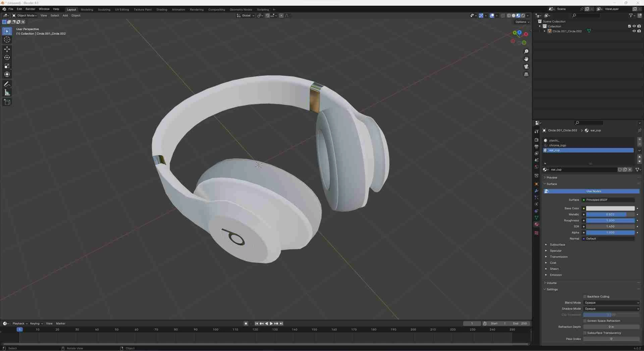
Task: Select the plastic_ material slot
Action: [x=589, y=140]
